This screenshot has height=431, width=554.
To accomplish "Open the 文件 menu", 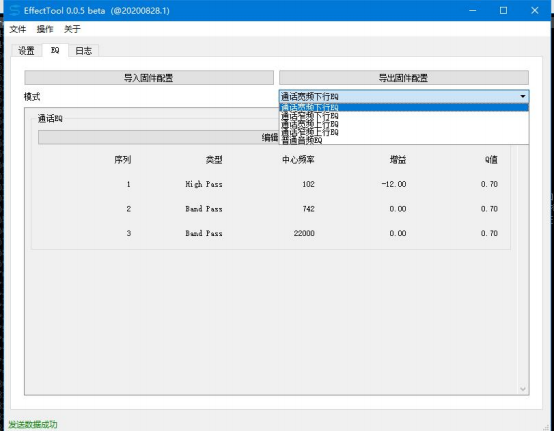I will coord(18,29).
